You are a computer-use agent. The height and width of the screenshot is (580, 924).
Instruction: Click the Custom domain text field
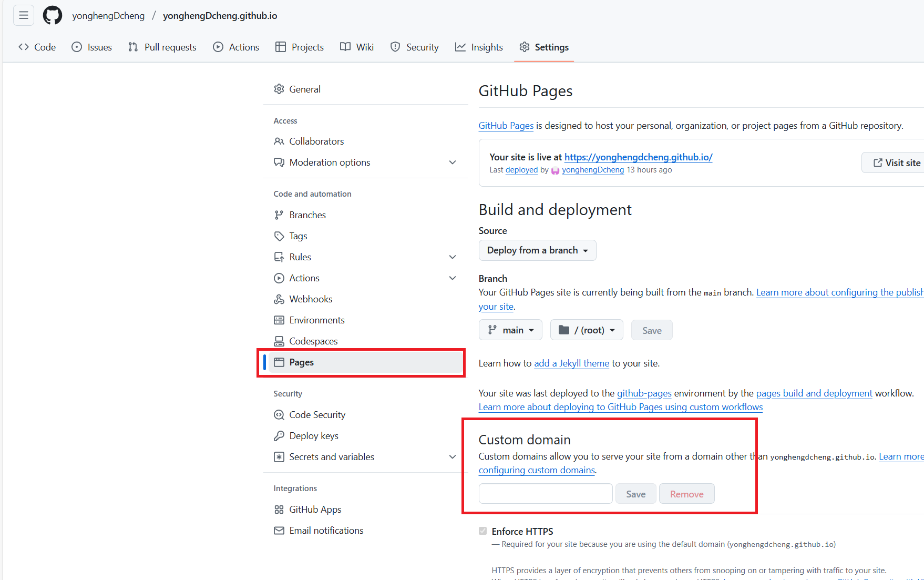pos(545,494)
